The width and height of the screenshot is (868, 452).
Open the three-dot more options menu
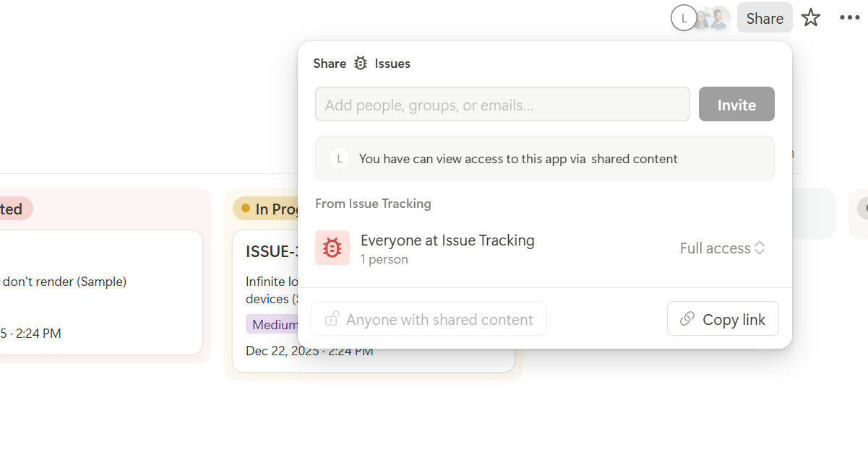850,18
